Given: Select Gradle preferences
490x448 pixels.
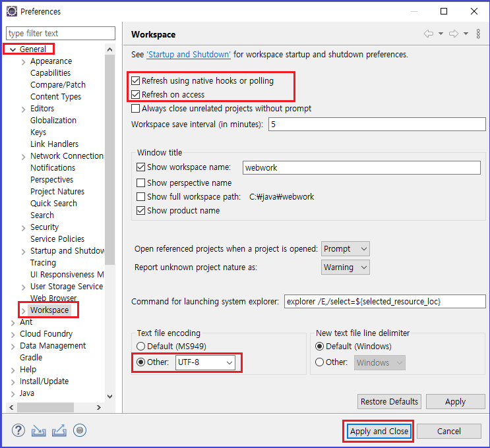Looking at the screenshot, I should (x=31, y=358).
